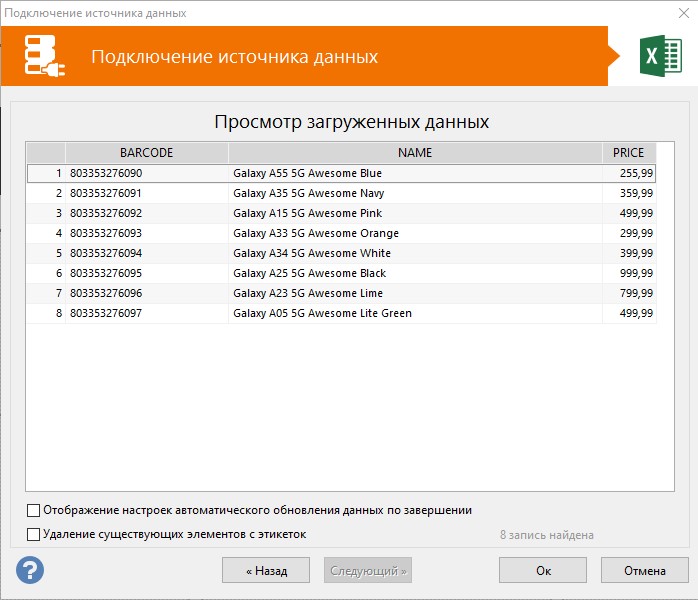Click the blue help question mark icon
The width and height of the screenshot is (698, 600).
[30, 571]
